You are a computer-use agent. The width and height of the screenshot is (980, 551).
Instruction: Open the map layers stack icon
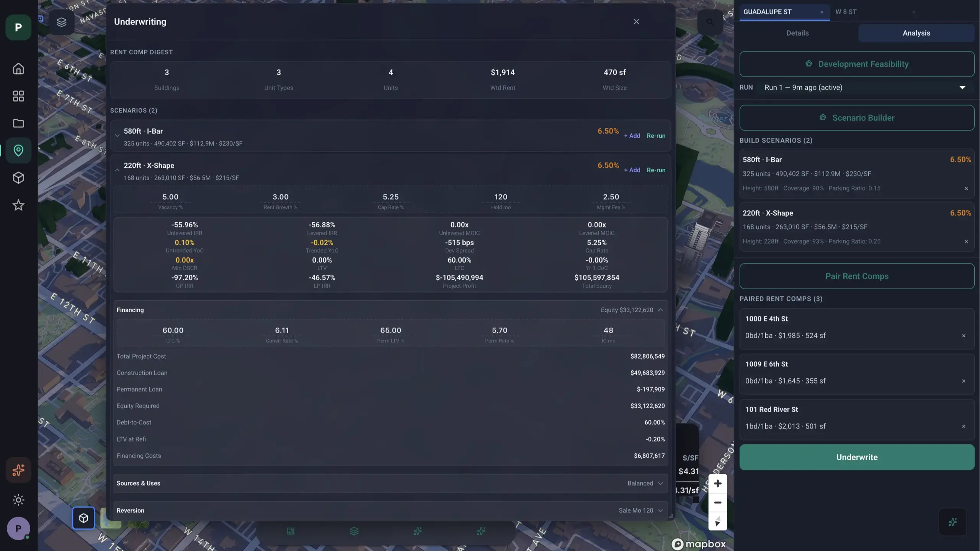click(x=62, y=22)
